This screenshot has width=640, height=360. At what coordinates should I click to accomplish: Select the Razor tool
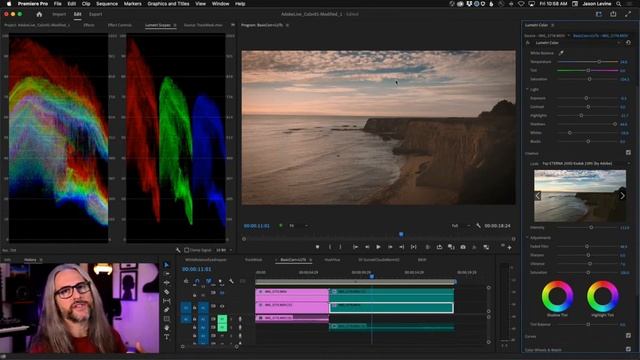167,292
